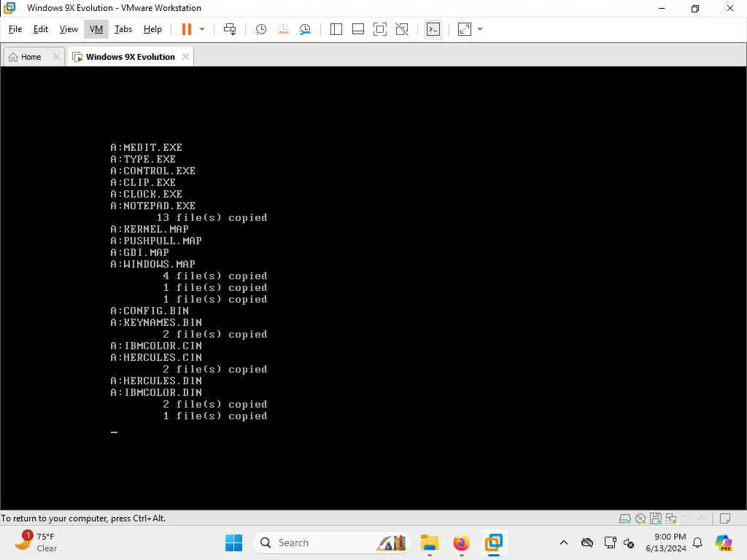Open the VM menu
747x560 pixels.
coord(96,29)
